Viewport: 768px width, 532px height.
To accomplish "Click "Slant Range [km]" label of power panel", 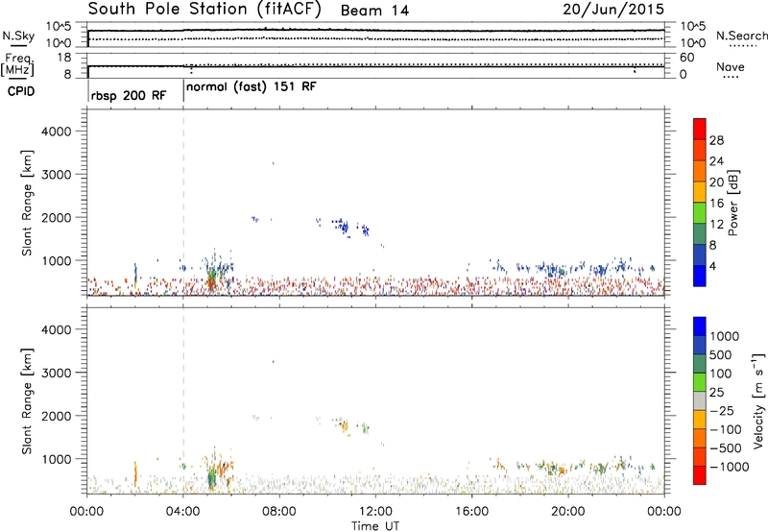I will [x=27, y=203].
